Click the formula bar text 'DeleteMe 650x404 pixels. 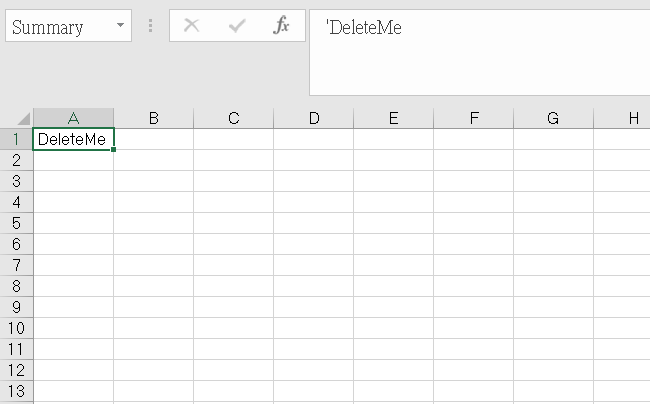point(364,27)
